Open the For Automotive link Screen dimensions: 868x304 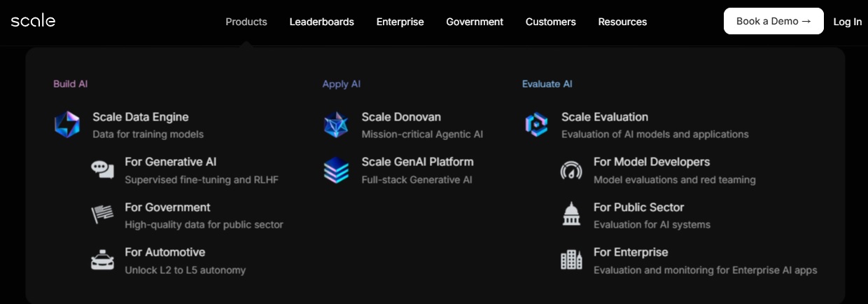pyautogui.click(x=165, y=252)
